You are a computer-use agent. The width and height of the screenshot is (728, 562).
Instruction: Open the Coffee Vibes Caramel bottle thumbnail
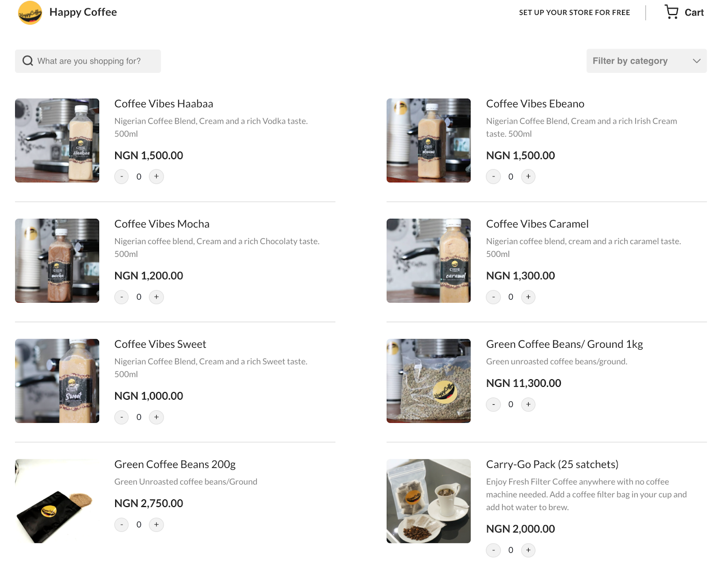tap(429, 261)
